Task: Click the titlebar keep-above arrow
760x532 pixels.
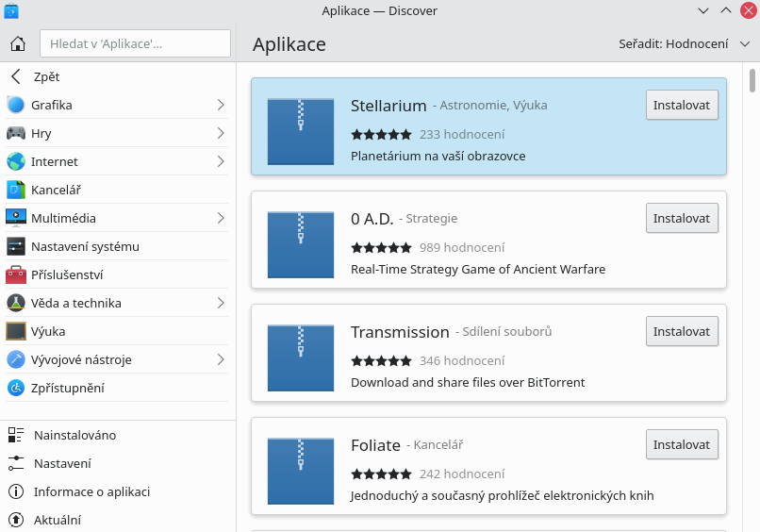Action: pos(726,10)
